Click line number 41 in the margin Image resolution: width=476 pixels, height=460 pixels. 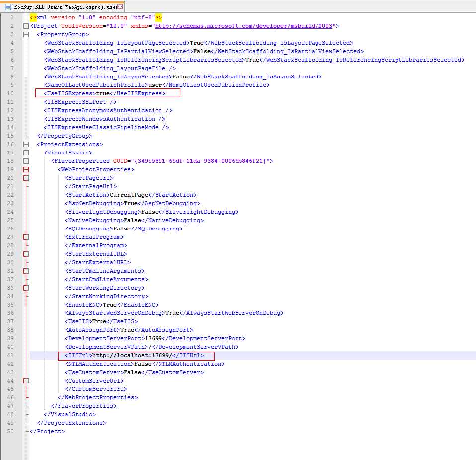(x=10, y=355)
